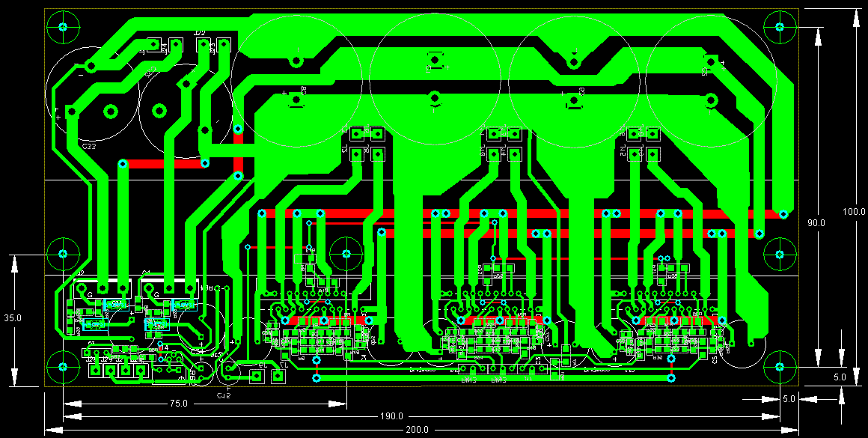Click the 190.0 dimension label

pyautogui.click(x=391, y=416)
